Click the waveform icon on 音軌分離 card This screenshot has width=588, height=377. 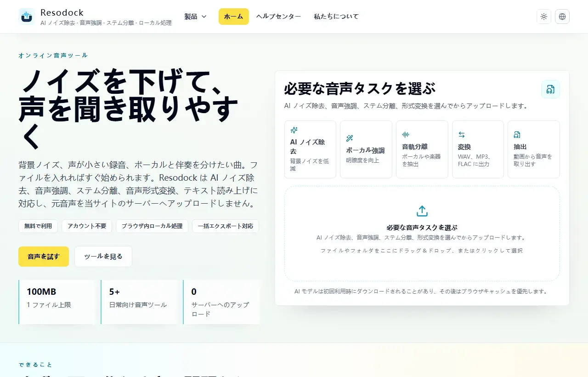point(406,135)
